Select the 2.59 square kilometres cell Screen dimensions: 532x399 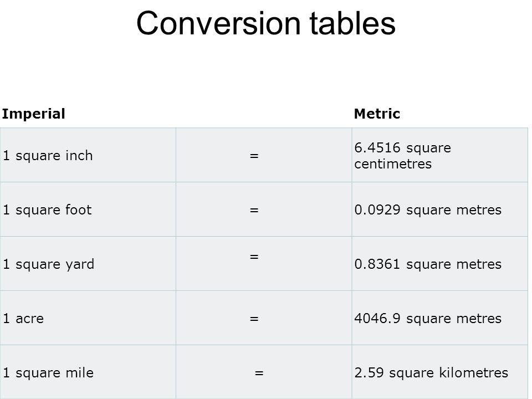pyautogui.click(x=439, y=372)
